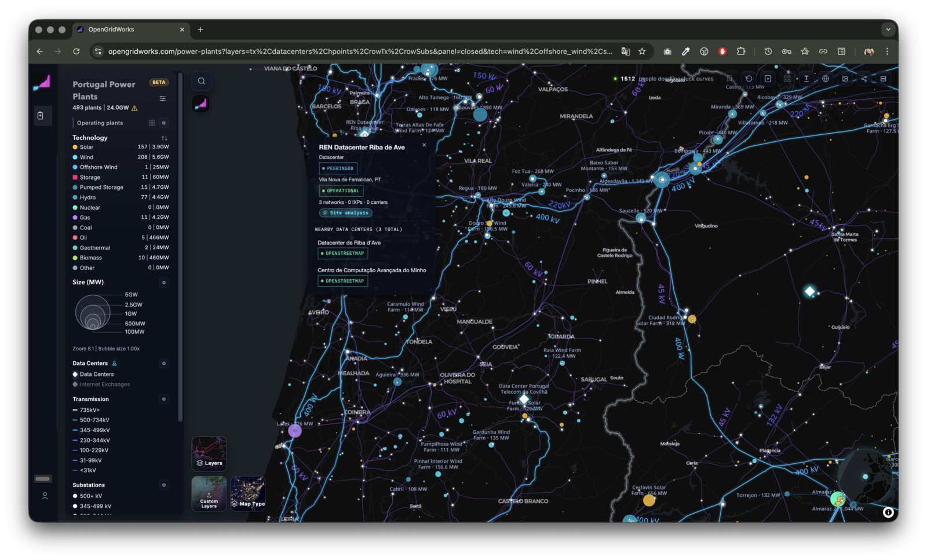Open the Map Type selector
The width and height of the screenshot is (927, 560).
tap(248, 493)
